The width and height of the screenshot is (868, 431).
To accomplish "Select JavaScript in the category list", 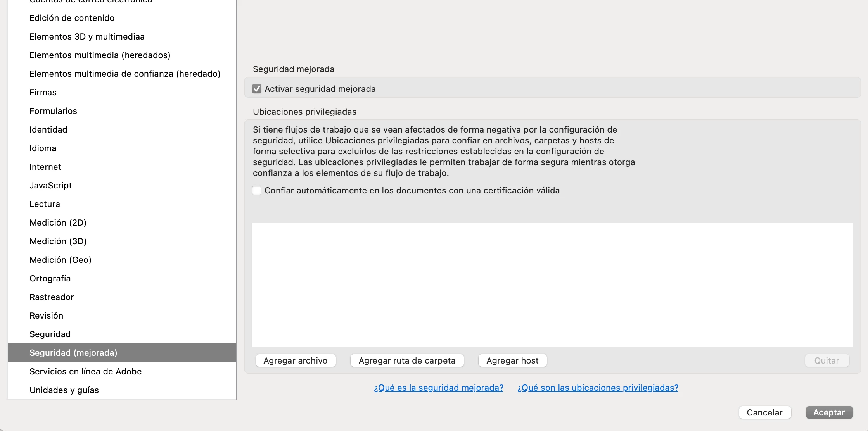I will pyautogui.click(x=50, y=185).
